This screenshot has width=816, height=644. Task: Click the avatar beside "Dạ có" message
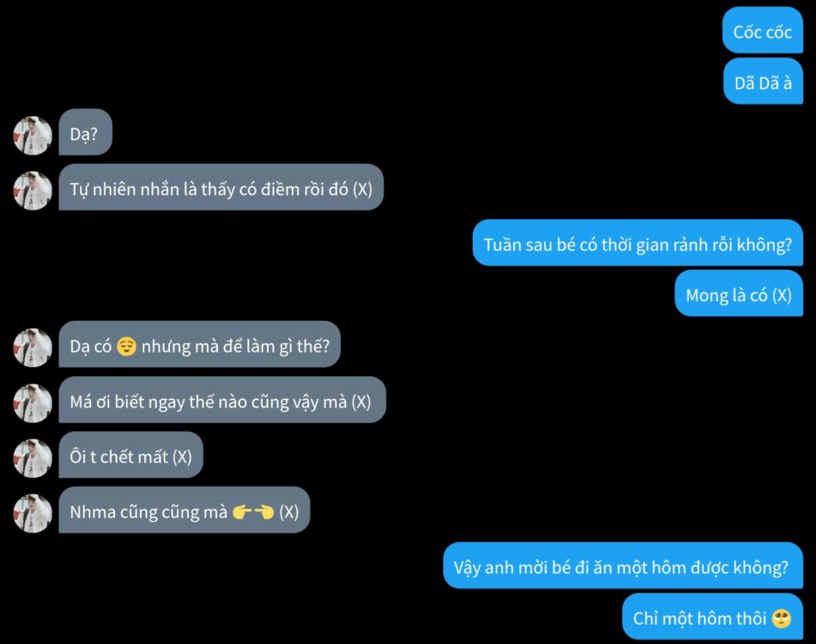pos(33,347)
